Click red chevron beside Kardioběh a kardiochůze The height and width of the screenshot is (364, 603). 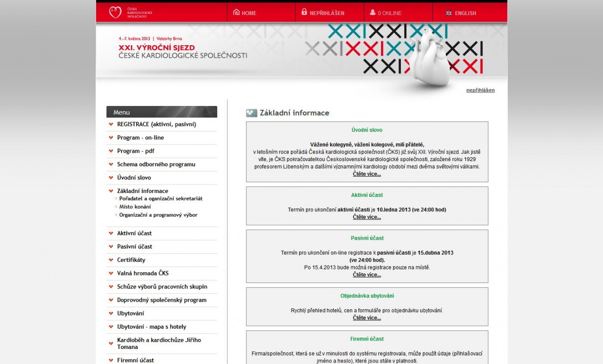pyautogui.click(x=111, y=343)
